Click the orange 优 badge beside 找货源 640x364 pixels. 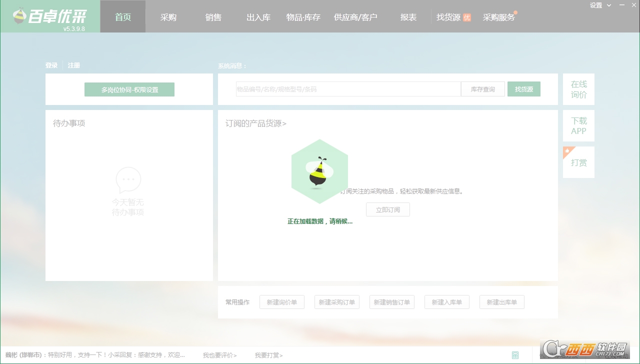coord(466,17)
